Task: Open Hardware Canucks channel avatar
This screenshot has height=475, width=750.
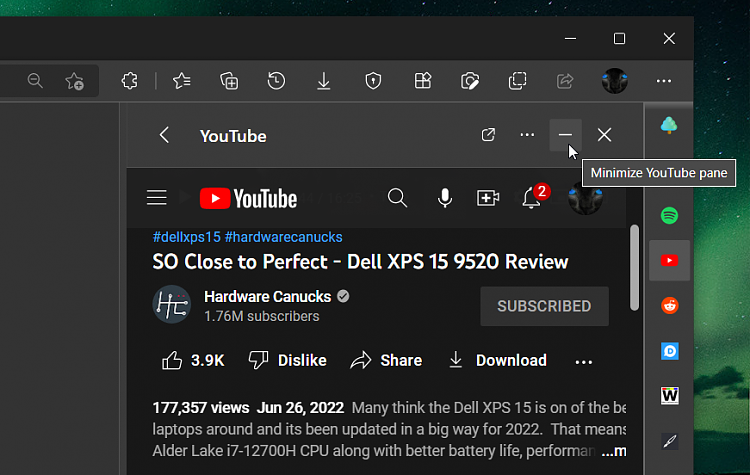Action: (x=172, y=304)
